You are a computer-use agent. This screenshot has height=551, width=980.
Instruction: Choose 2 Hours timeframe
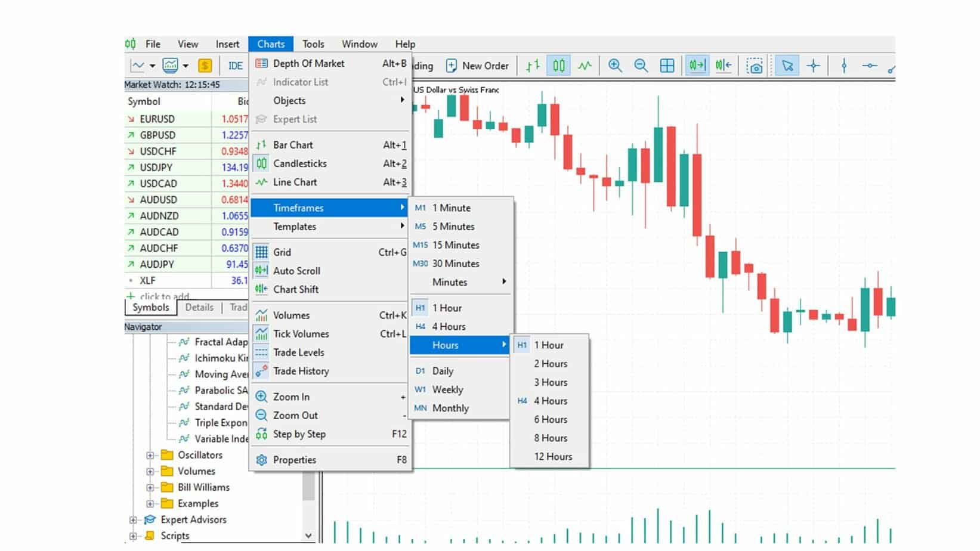pos(550,364)
